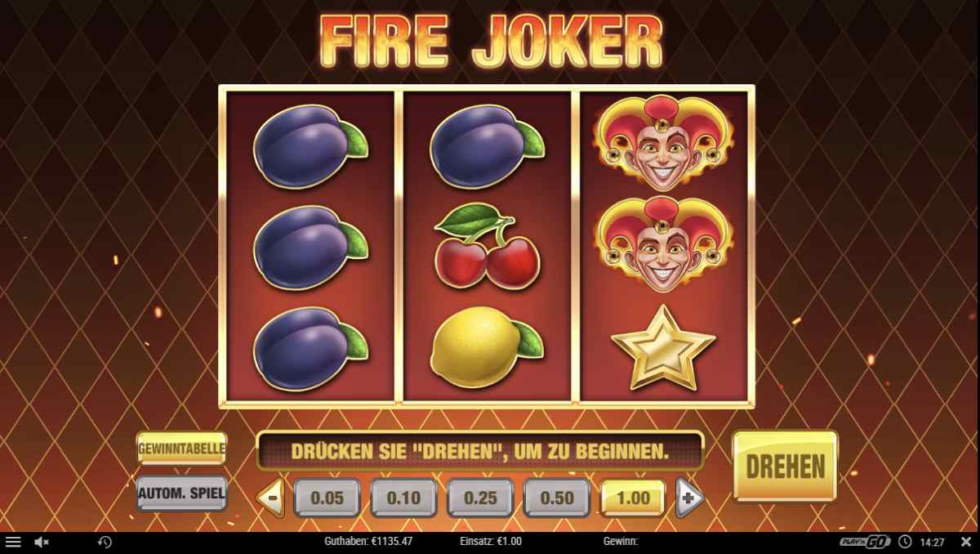Select the 0.10 bet value
The height and width of the screenshot is (554, 980).
coord(403,498)
